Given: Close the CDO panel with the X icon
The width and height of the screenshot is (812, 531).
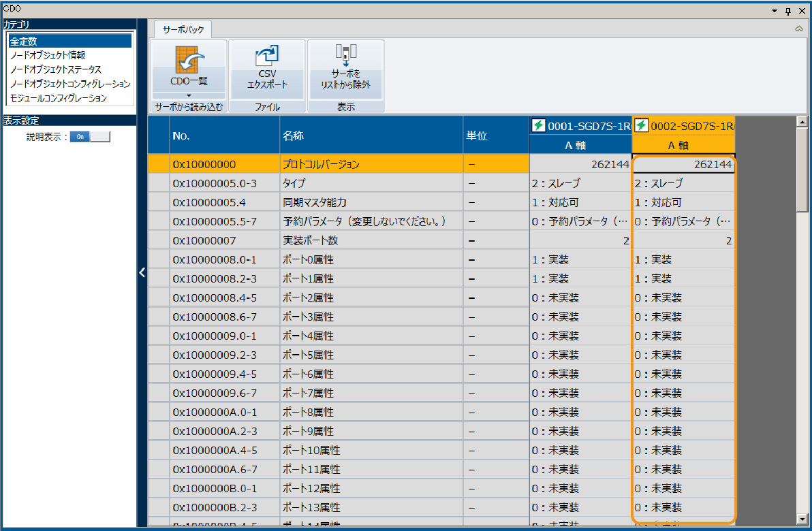Looking at the screenshot, I should (x=801, y=11).
